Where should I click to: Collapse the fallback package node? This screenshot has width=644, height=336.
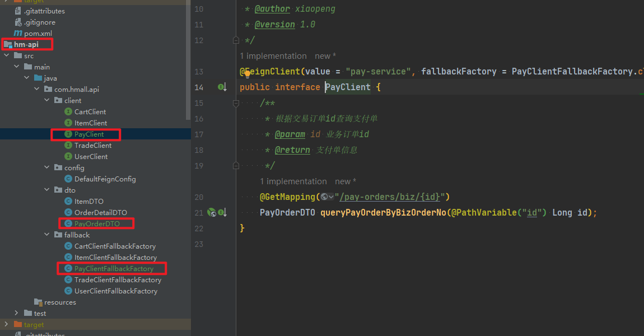(47, 235)
